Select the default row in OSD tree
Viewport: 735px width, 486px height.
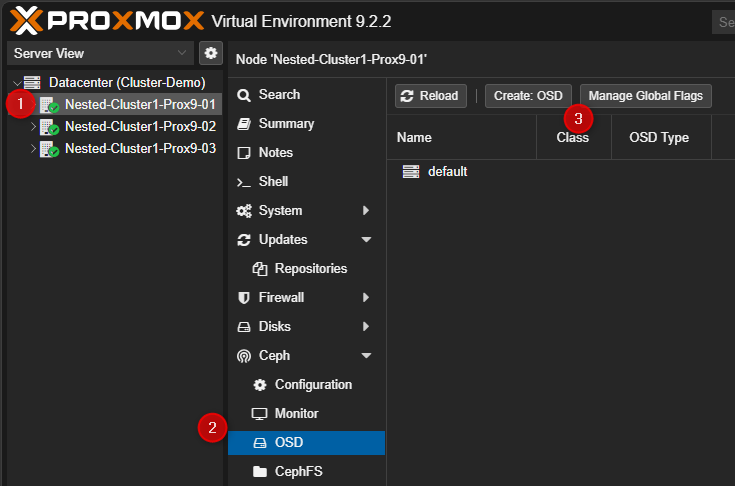(x=561, y=172)
